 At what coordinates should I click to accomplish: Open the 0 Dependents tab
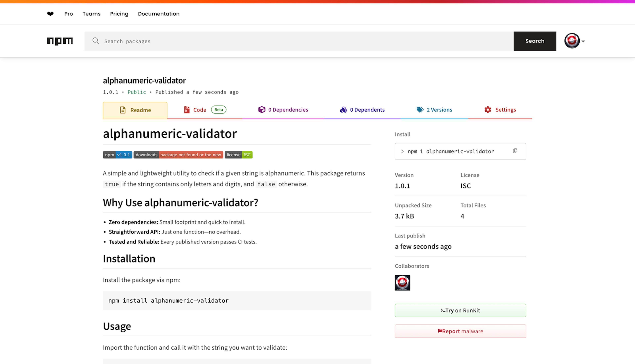point(362,110)
